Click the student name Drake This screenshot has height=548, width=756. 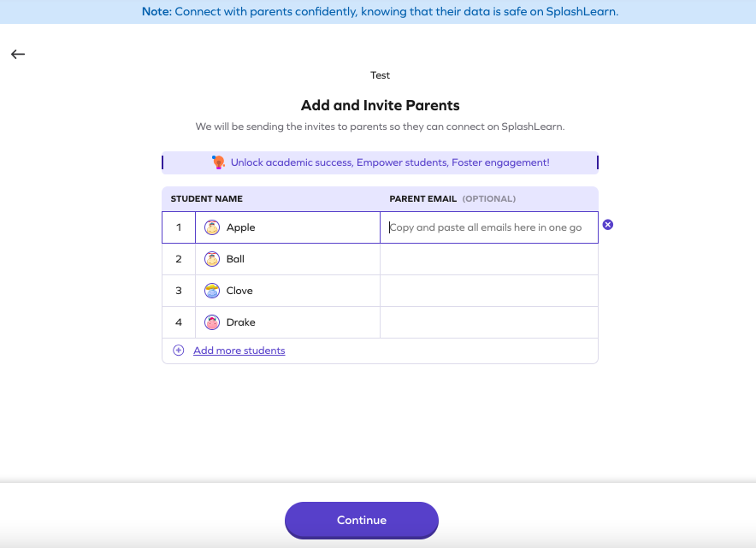[x=241, y=322]
